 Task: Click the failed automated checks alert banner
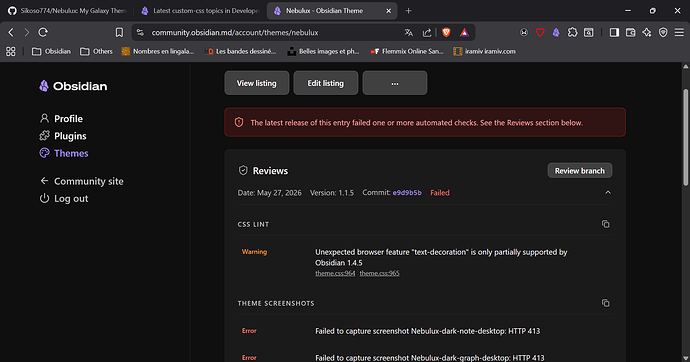pos(425,122)
